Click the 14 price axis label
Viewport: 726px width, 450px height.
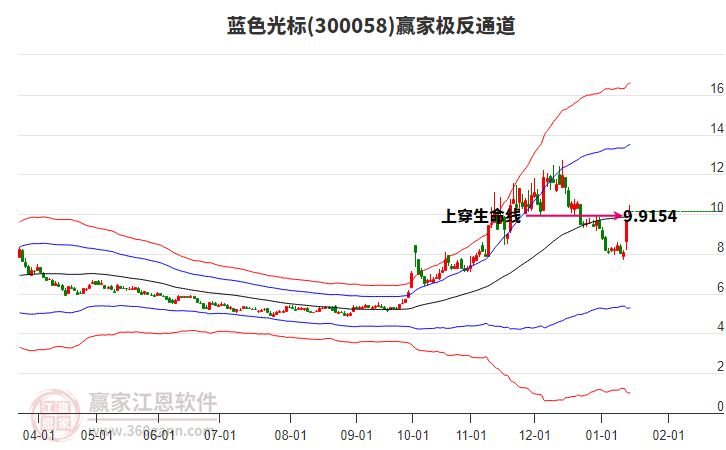(x=717, y=128)
